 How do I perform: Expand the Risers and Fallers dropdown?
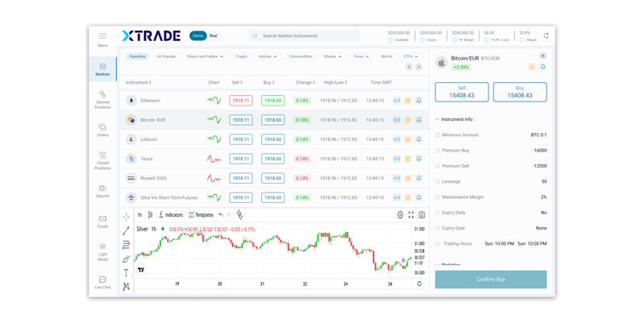pos(205,56)
